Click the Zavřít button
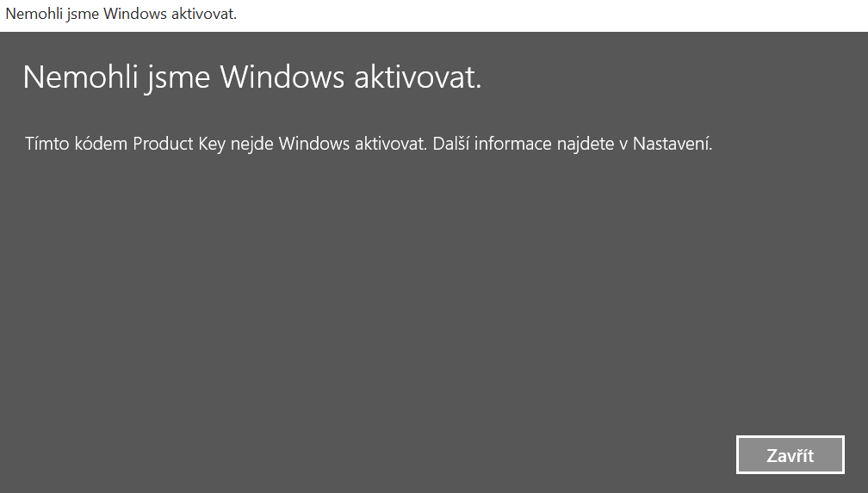 [x=790, y=455]
